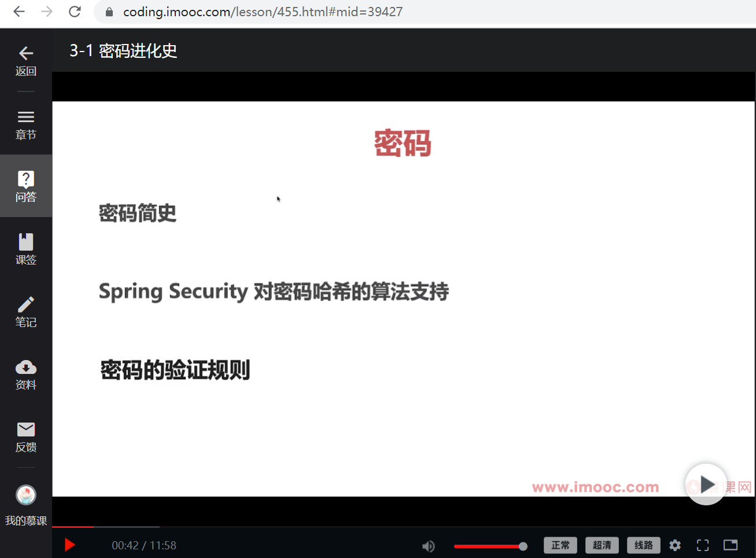Open the 反馈 feedback envelope
The image size is (756, 558).
[26, 437]
